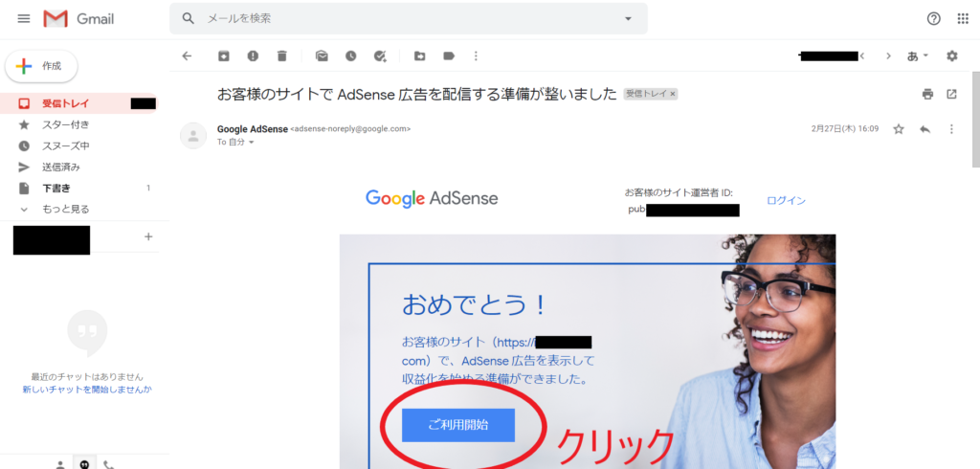
Task: Reply to this email
Action: click(x=925, y=129)
